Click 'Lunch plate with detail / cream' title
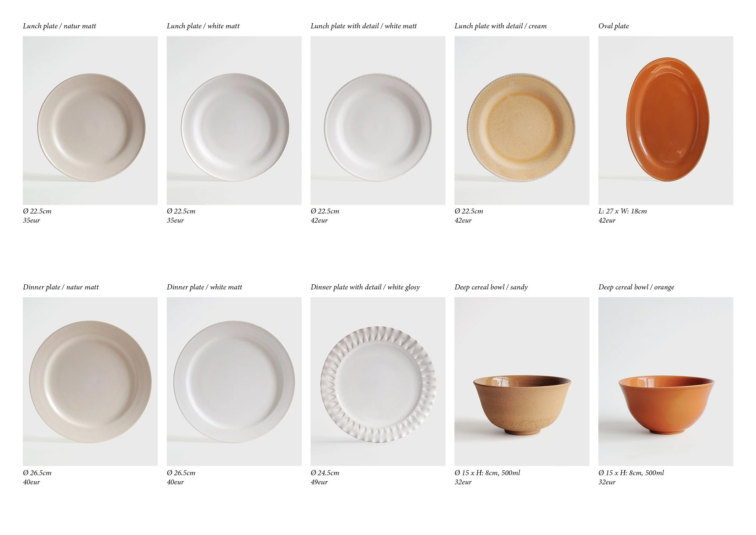756x535 pixels. pyautogui.click(x=501, y=26)
